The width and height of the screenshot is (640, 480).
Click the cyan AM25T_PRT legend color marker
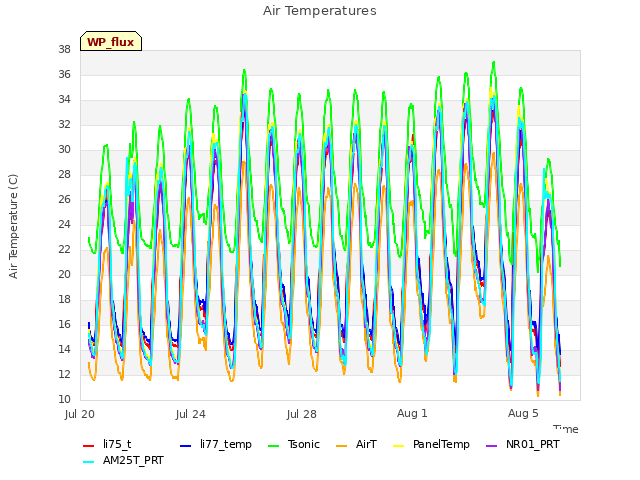89,462
